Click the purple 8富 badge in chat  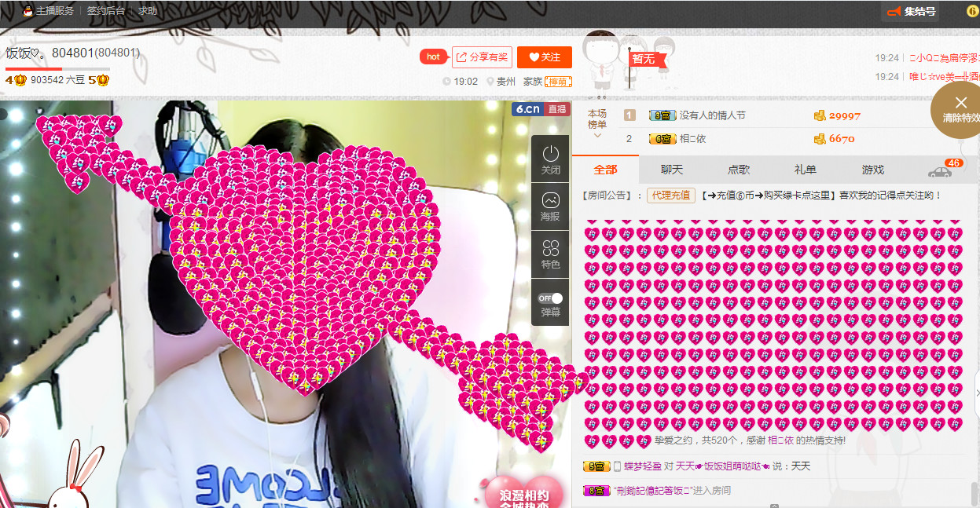click(x=596, y=491)
